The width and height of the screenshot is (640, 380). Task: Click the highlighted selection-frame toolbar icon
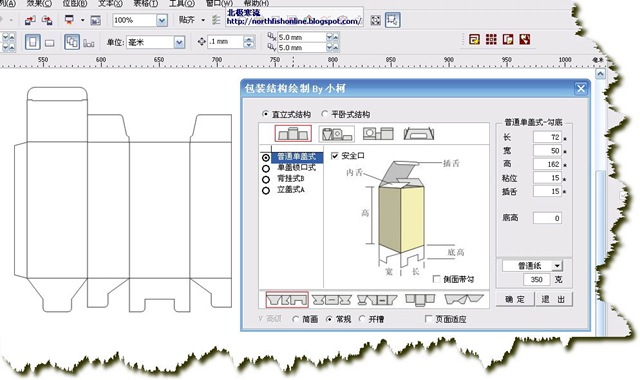392,20
